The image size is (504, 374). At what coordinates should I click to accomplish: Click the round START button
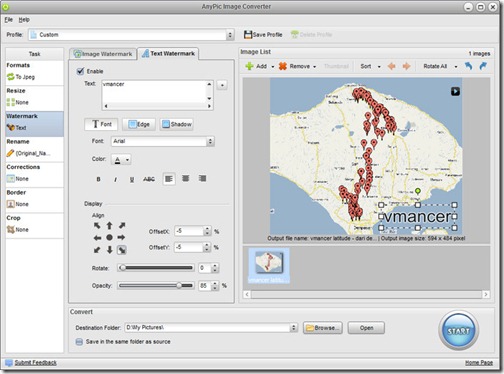coord(459,330)
